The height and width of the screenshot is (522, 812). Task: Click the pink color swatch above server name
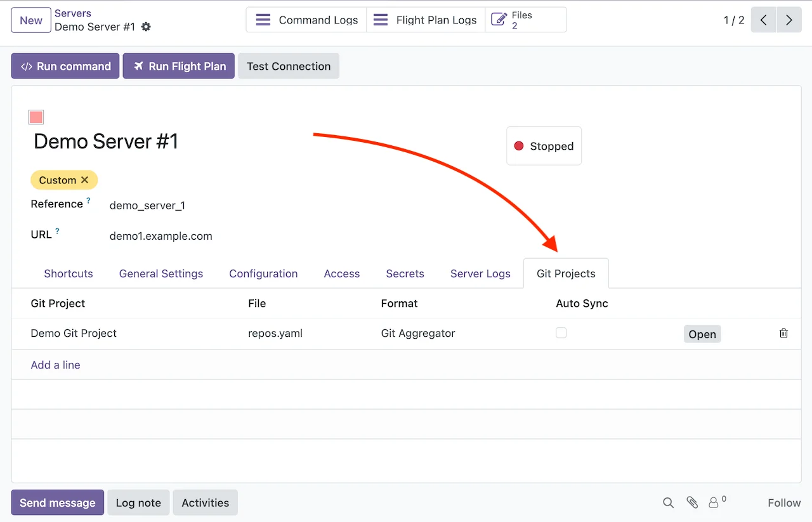(36, 117)
